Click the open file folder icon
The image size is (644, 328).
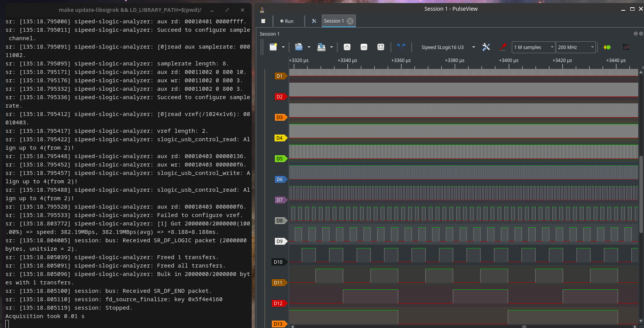pos(299,47)
